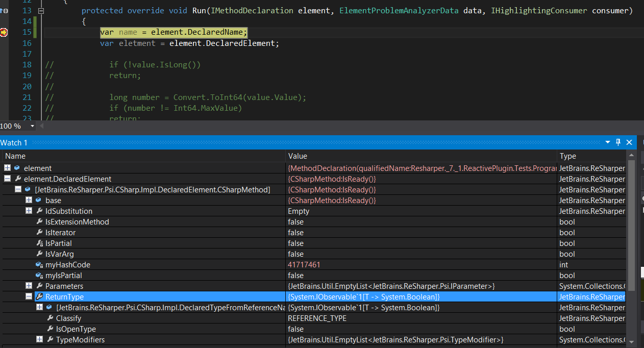Click the private field icon beside myHashCode

click(39, 264)
